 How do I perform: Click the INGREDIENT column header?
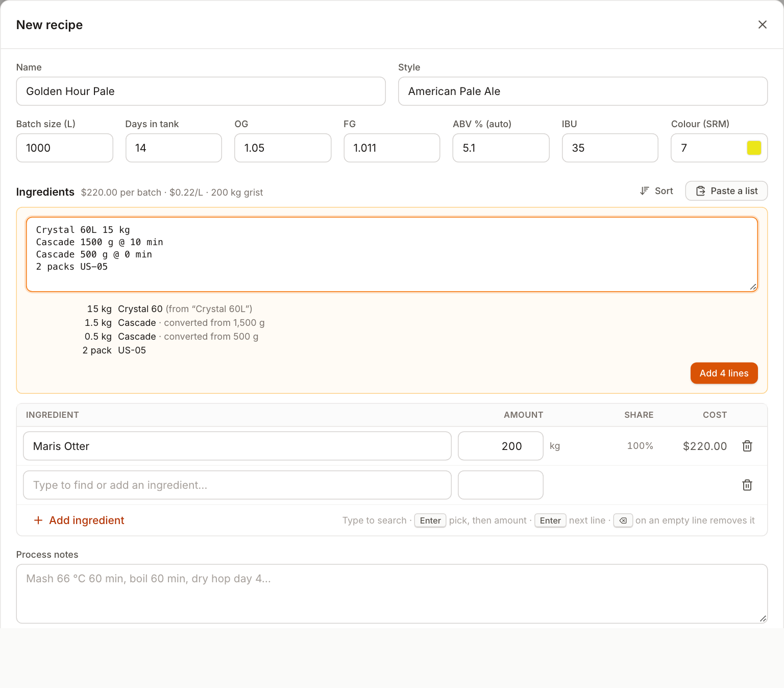pyautogui.click(x=53, y=415)
